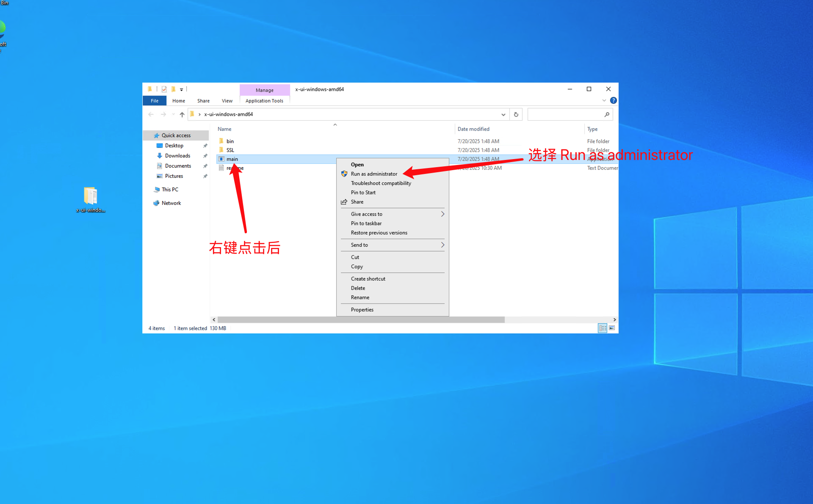Open the address bar history dropdown
Screen dimensions: 813x504
click(503, 114)
